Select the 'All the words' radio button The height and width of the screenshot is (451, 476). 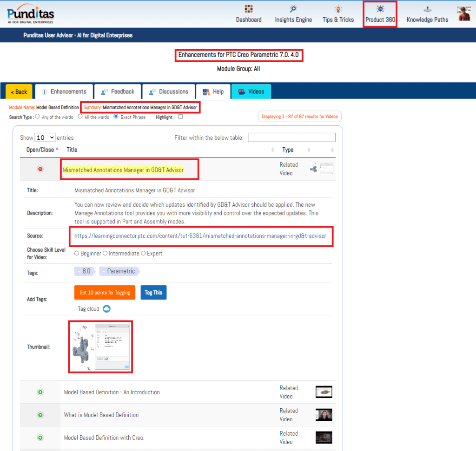click(x=80, y=117)
